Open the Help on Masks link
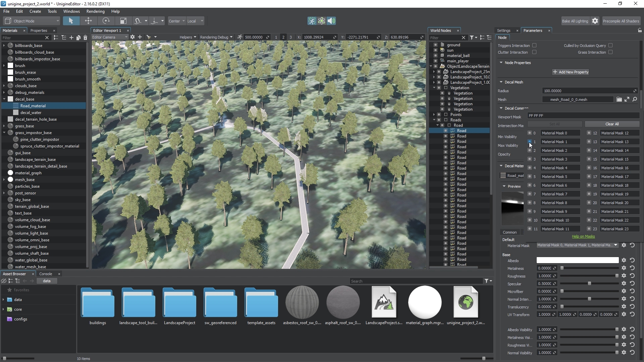The width and height of the screenshot is (644, 362). (583, 236)
